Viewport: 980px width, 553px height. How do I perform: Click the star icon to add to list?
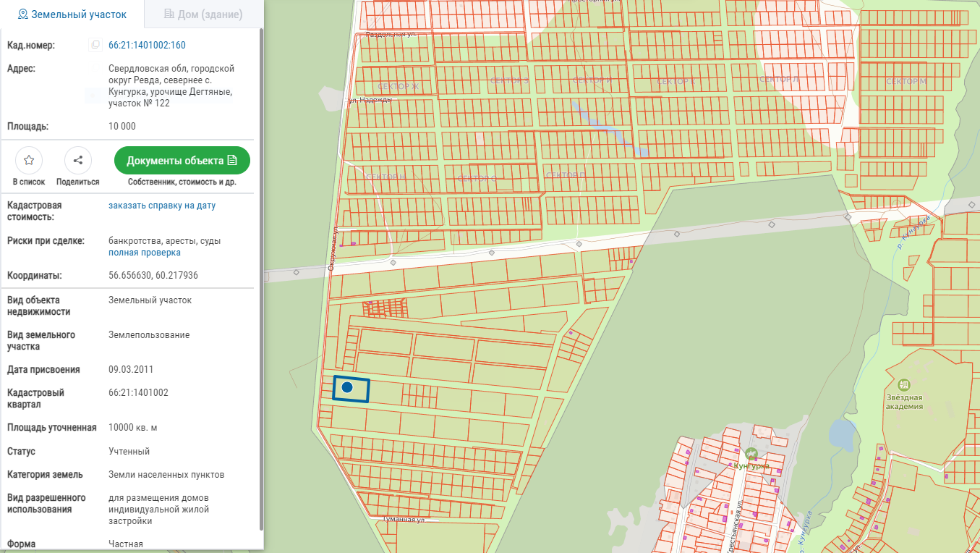coord(29,161)
